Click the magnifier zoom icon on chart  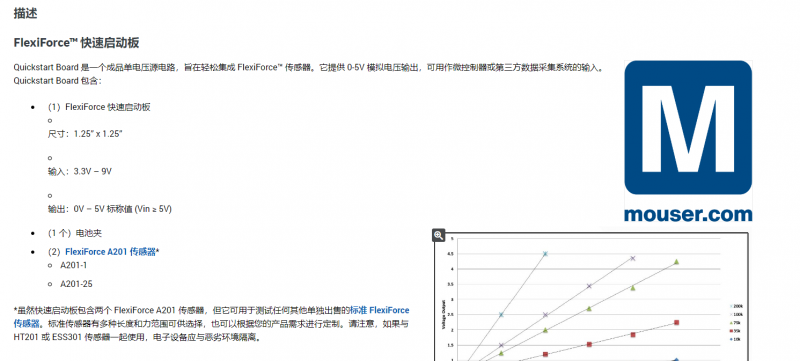439,235
